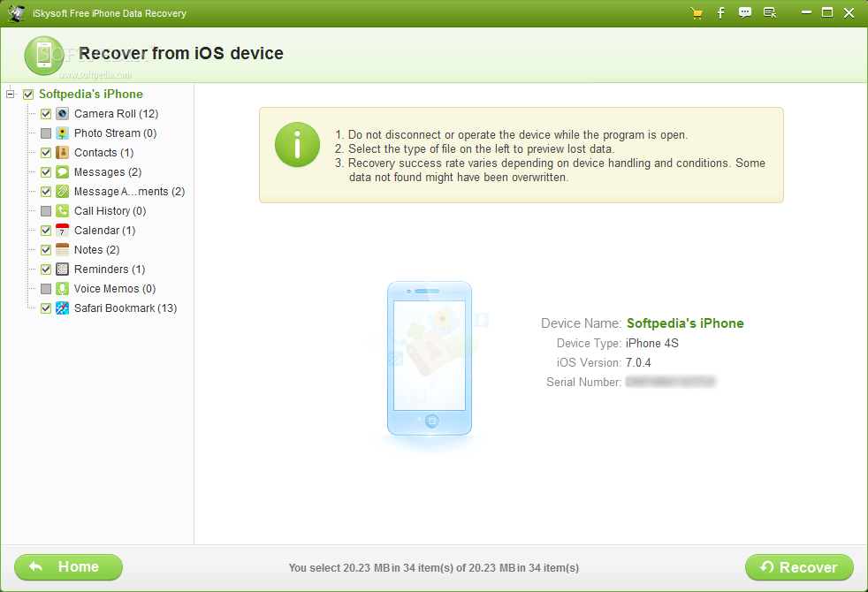The height and width of the screenshot is (592, 868).
Task: Enable the Photo Stream checkbox
Action: pos(45,133)
